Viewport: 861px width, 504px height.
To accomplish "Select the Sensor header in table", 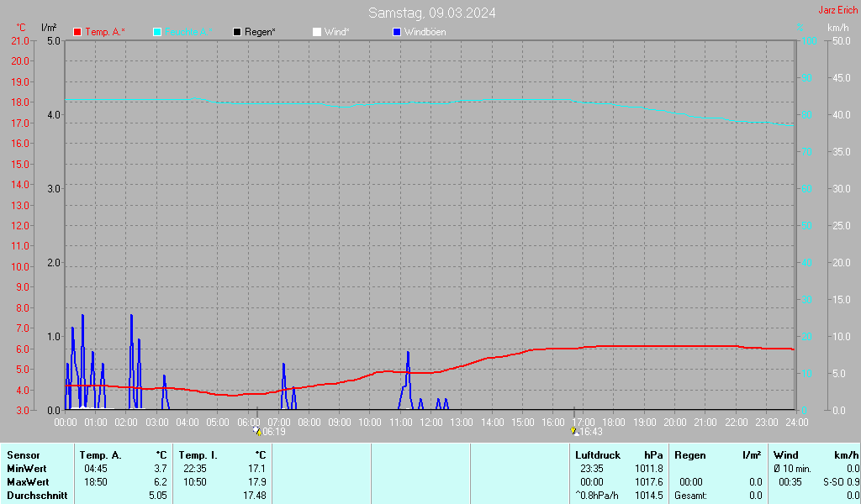I will point(23,454).
